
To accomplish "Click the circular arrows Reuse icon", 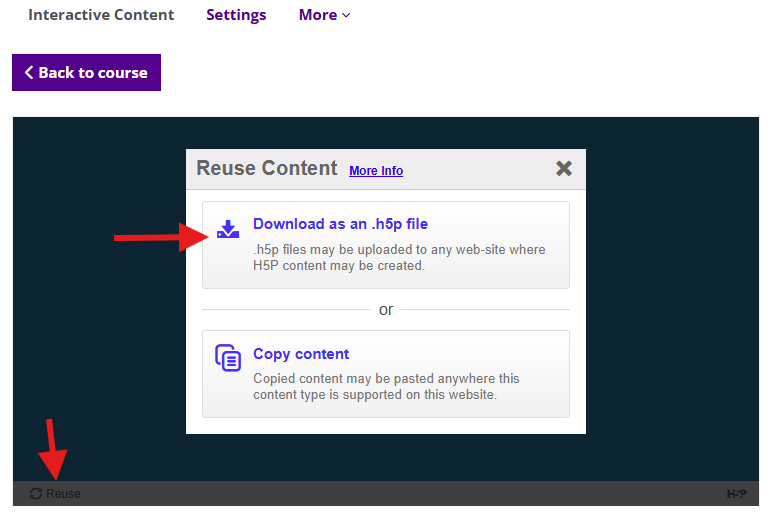I will [36, 494].
